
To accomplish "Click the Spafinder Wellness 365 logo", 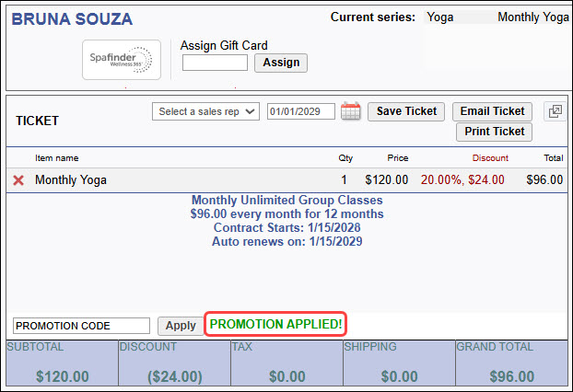I will pos(122,60).
